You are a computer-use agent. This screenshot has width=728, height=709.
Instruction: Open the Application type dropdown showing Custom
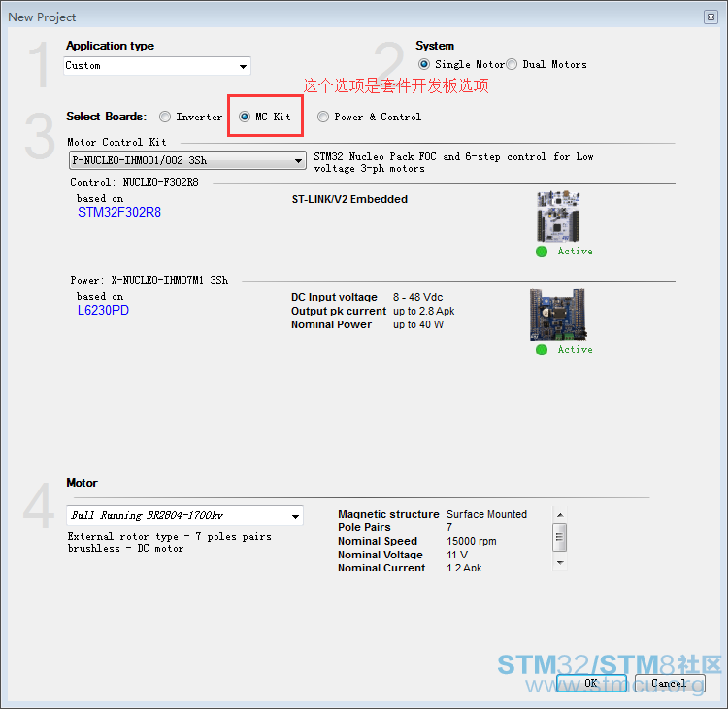pos(157,66)
